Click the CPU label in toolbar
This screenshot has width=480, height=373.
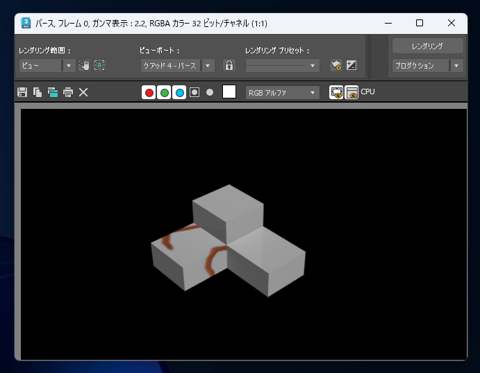click(x=368, y=92)
